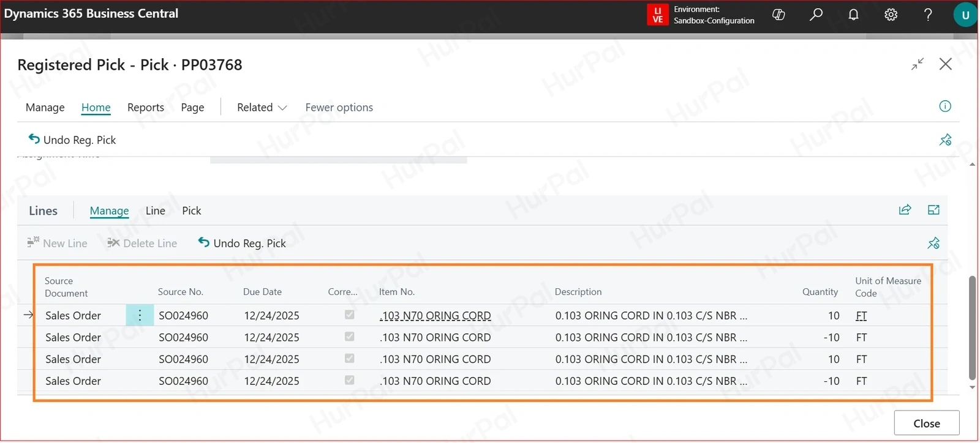980x443 pixels.
Task: Click Undo Reg. Pick in header bar
Action: [72, 140]
